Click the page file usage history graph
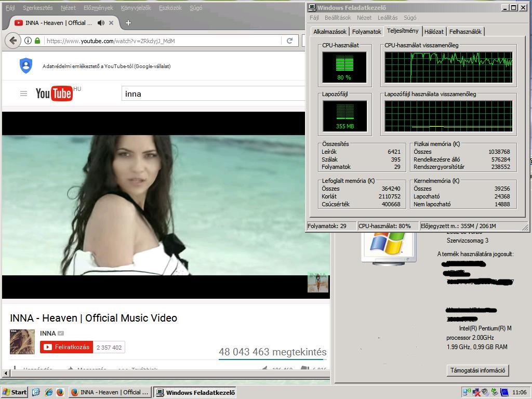 (448, 116)
